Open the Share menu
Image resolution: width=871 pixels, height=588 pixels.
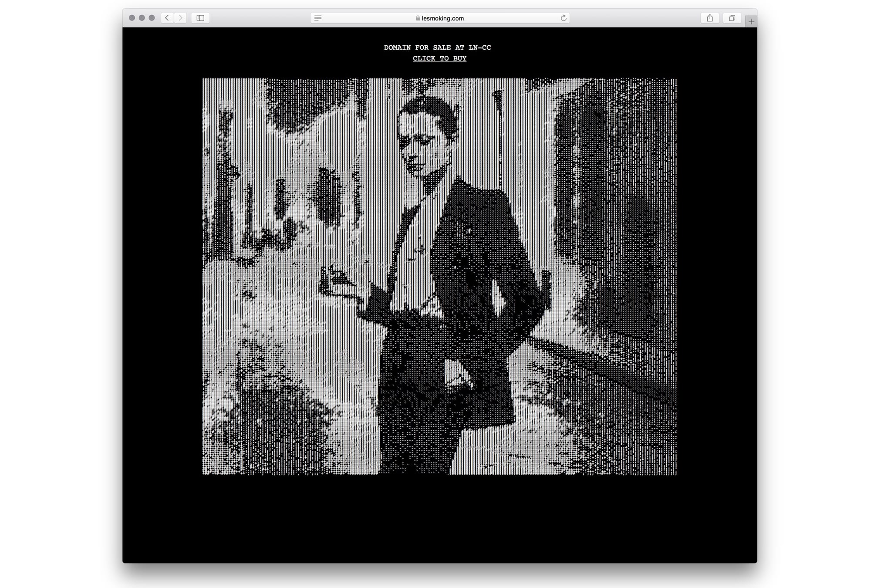click(x=710, y=18)
